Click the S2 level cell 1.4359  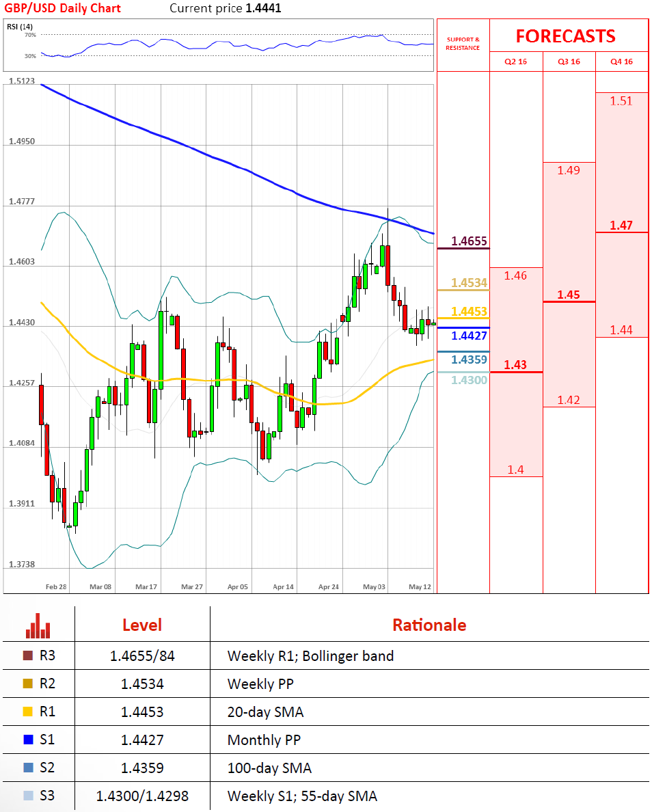point(142,768)
